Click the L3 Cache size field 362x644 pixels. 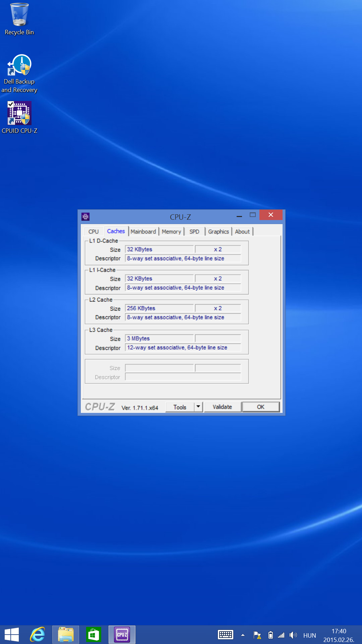coord(159,338)
